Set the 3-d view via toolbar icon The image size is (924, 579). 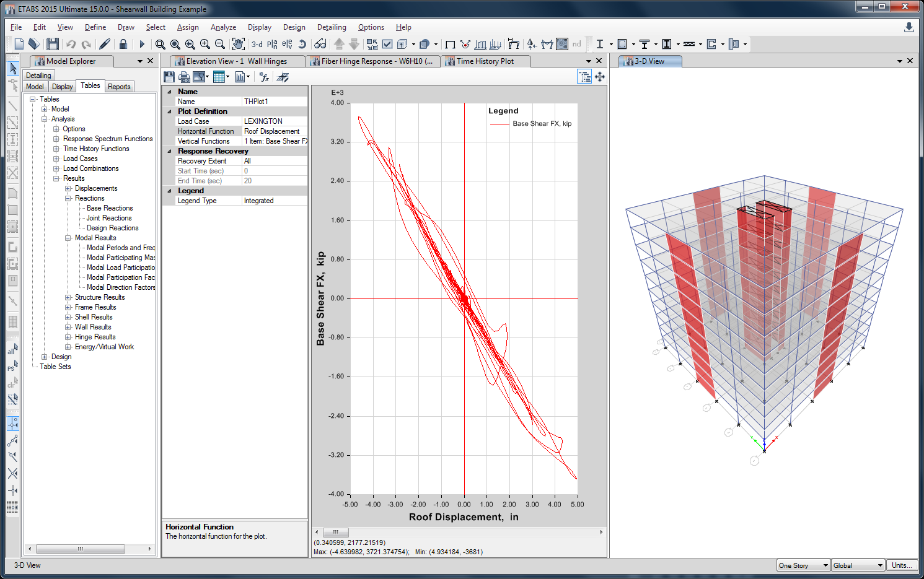257,44
